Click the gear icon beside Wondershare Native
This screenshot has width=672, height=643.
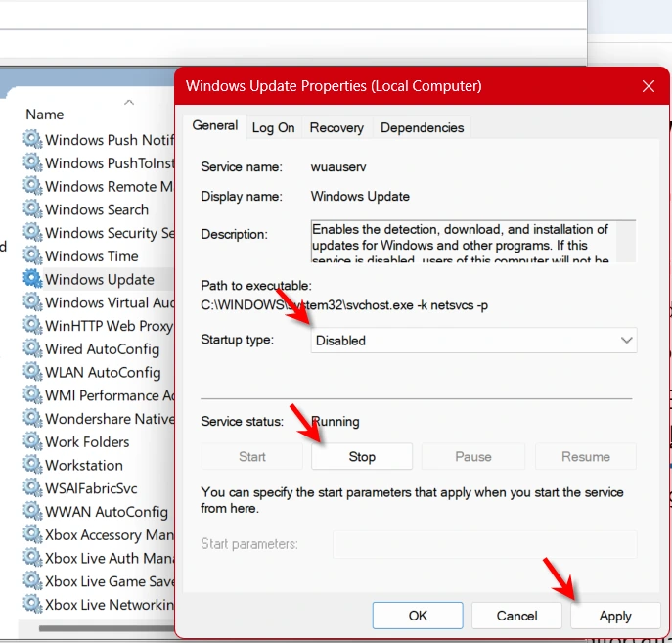[x=32, y=418]
